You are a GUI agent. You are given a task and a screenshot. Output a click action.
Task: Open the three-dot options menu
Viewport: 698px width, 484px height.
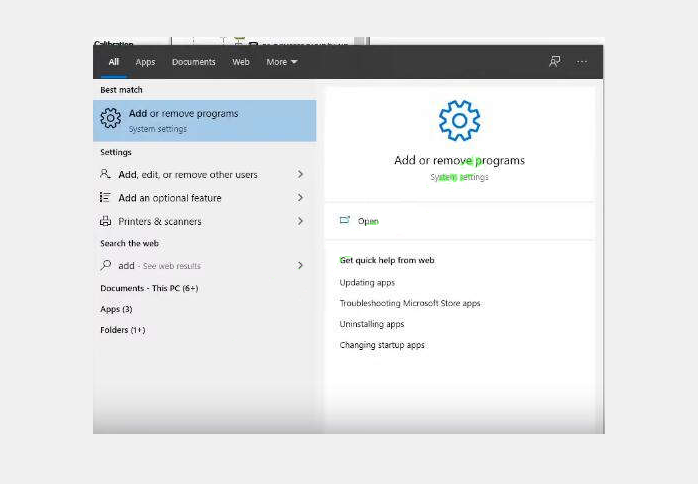tap(582, 62)
